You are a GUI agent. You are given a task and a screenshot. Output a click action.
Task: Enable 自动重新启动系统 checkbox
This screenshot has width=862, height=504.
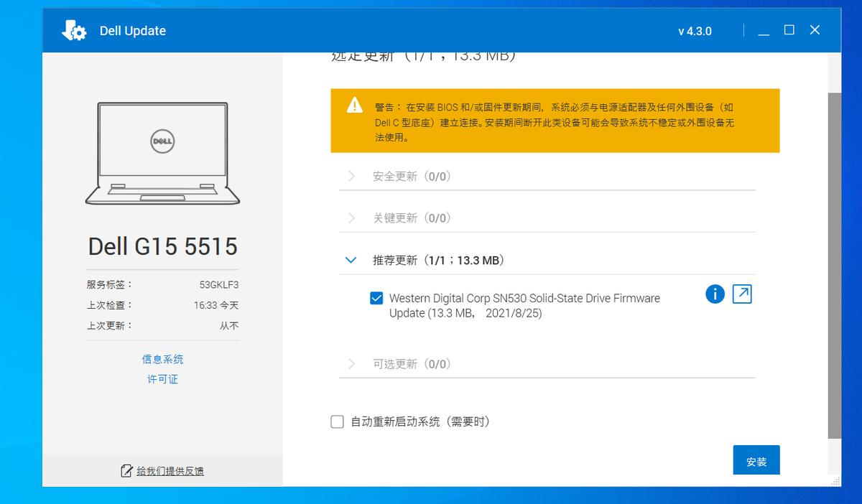(336, 421)
